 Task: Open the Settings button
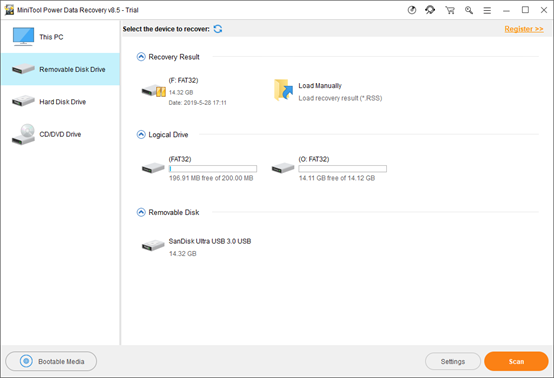(453, 361)
